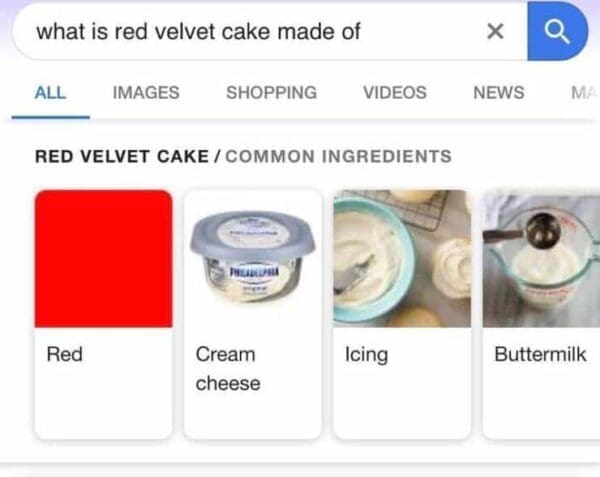Select the Buttermilk ingredient label
The width and height of the screenshot is (600, 477).
click(x=540, y=354)
